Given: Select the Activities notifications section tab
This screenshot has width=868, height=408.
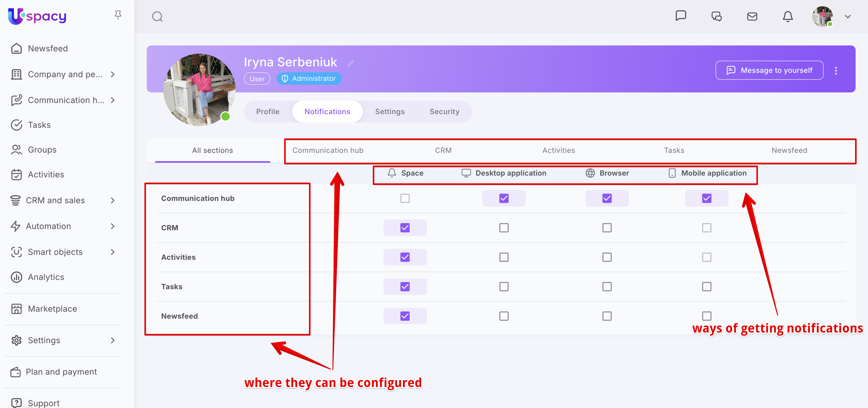Looking at the screenshot, I should point(558,150).
